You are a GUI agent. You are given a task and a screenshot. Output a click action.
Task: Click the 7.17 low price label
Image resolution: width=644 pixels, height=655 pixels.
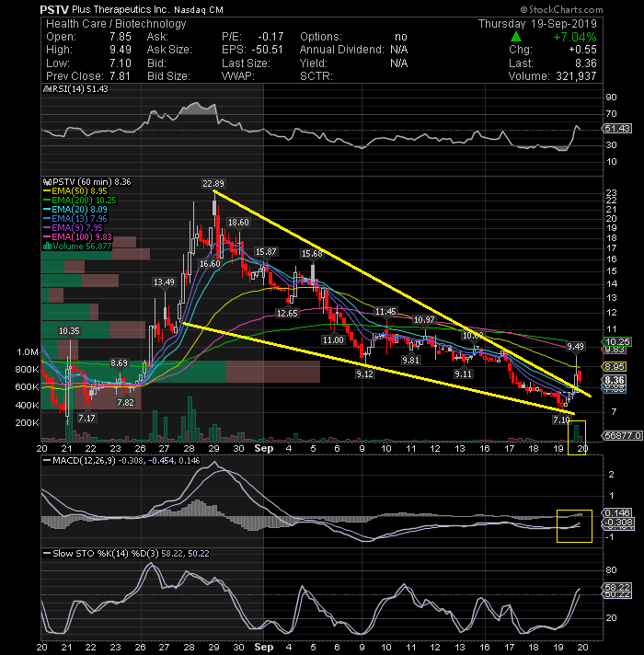click(86, 418)
